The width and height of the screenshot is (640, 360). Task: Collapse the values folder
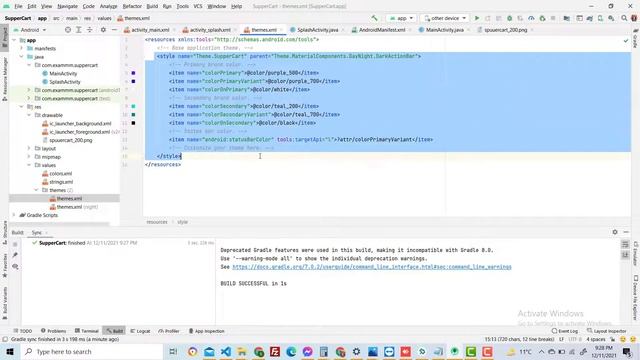click(x=29, y=165)
